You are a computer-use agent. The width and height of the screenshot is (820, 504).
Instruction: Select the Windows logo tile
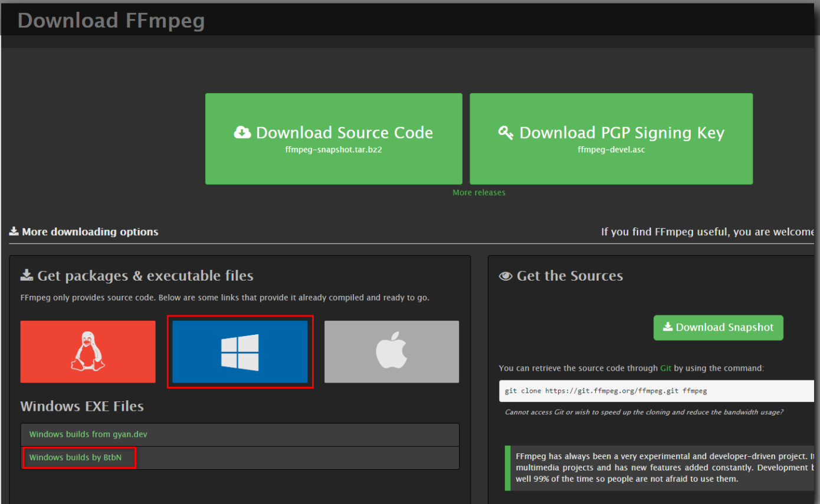240,352
